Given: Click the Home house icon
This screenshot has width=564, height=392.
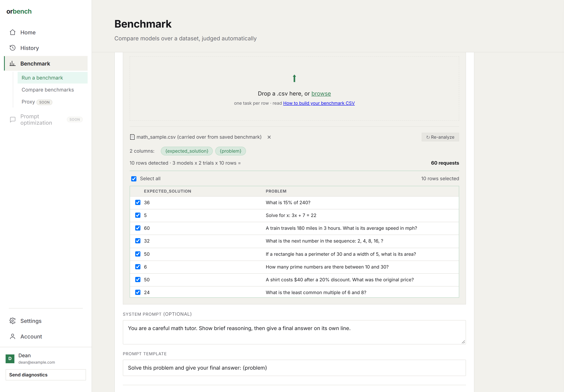Looking at the screenshot, I should pyautogui.click(x=13, y=32).
